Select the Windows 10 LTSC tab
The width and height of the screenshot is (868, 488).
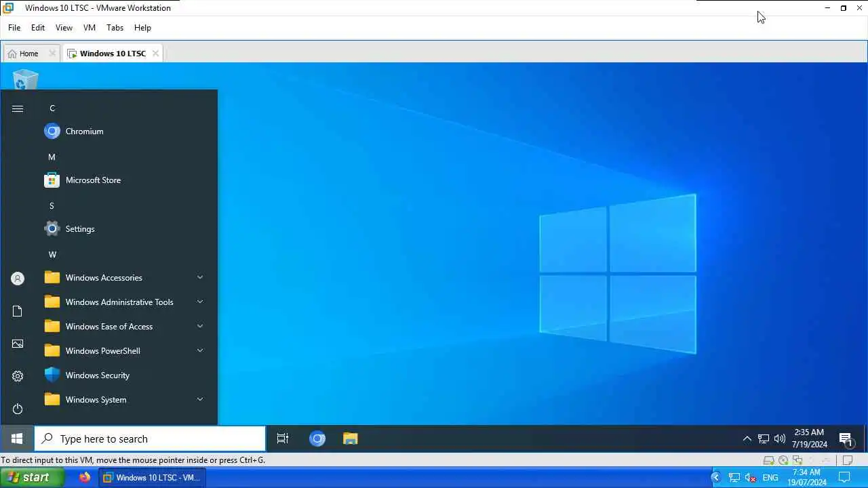[x=113, y=54]
